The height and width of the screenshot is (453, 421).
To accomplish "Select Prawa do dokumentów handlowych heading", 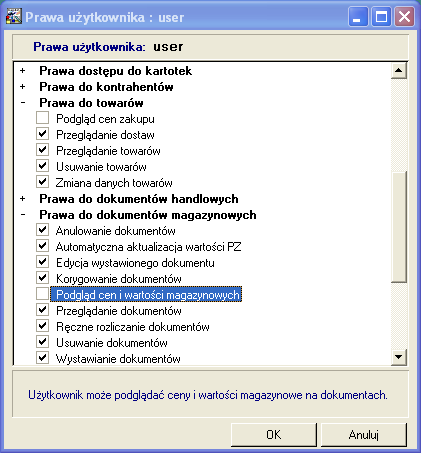I will click(139, 199).
